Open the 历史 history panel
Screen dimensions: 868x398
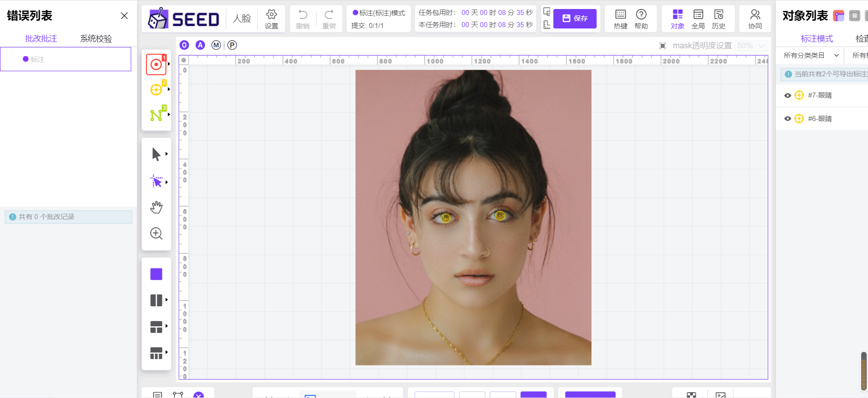[719, 19]
